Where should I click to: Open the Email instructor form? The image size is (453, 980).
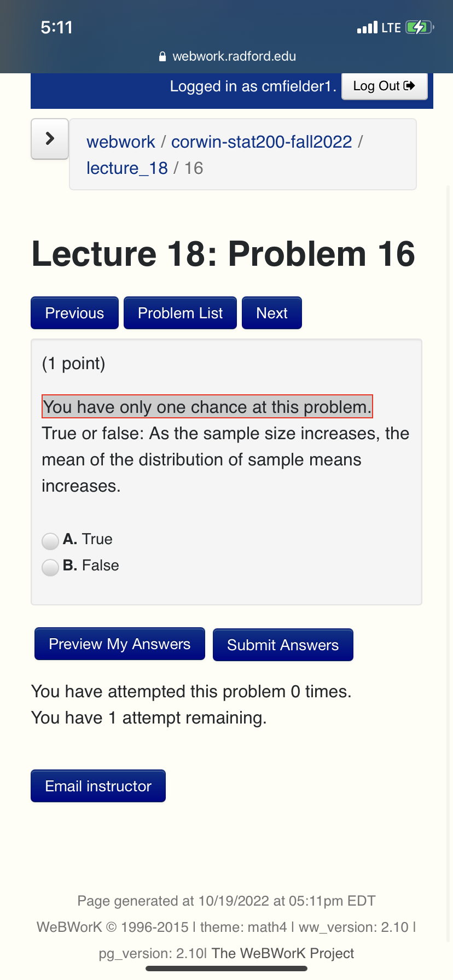98,786
